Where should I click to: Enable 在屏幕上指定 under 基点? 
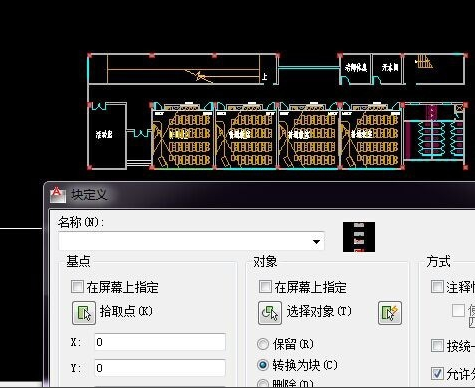click(77, 287)
